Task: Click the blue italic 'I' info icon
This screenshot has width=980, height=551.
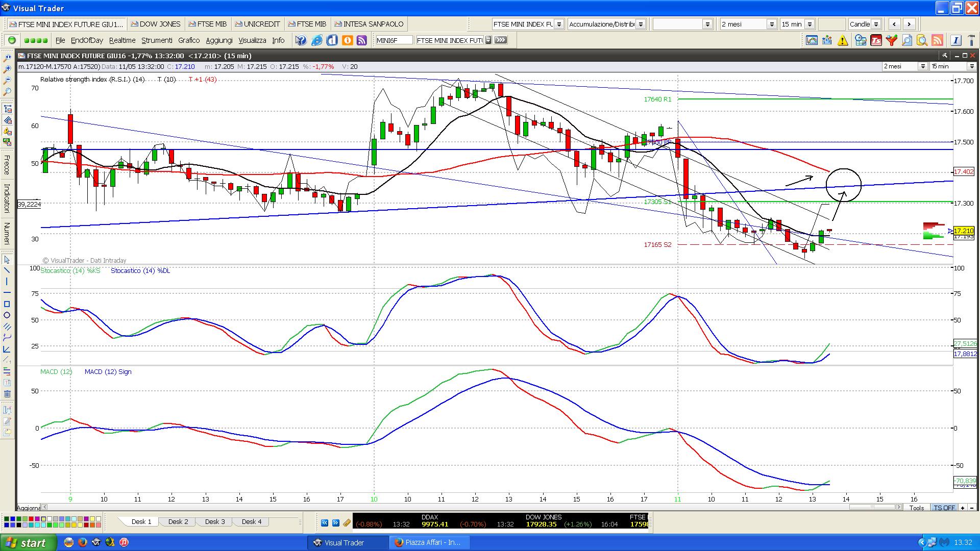Action: [x=955, y=40]
